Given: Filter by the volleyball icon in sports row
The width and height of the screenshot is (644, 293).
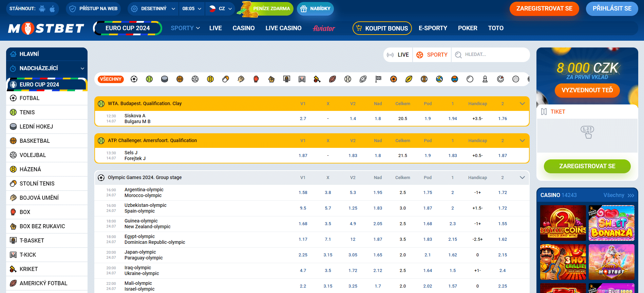Looking at the screenshot, I should click(x=195, y=79).
